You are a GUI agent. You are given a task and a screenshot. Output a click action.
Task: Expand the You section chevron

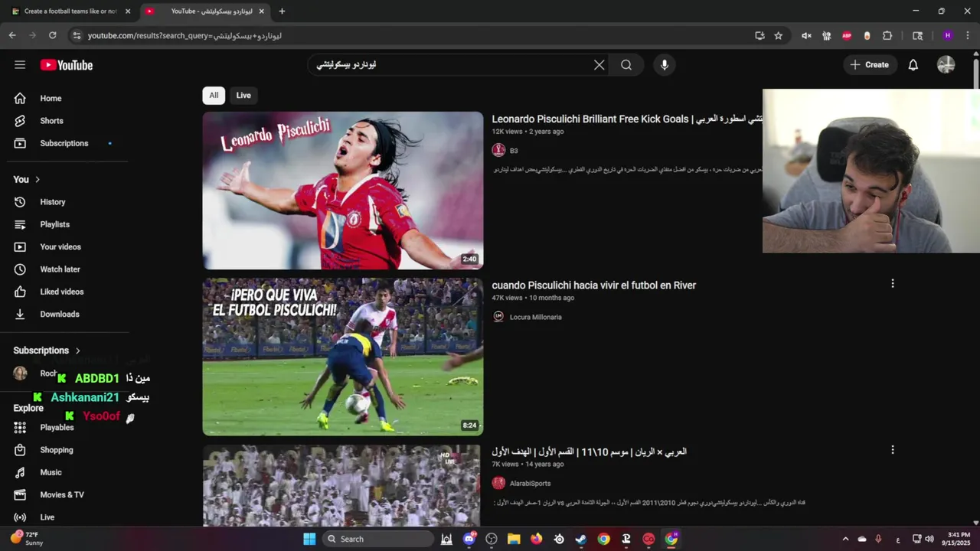(37, 179)
